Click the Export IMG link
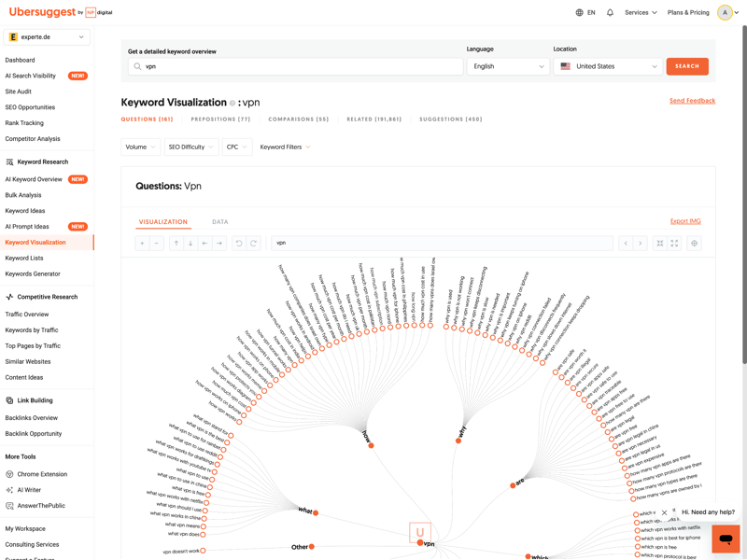The width and height of the screenshot is (747, 560). (x=685, y=221)
